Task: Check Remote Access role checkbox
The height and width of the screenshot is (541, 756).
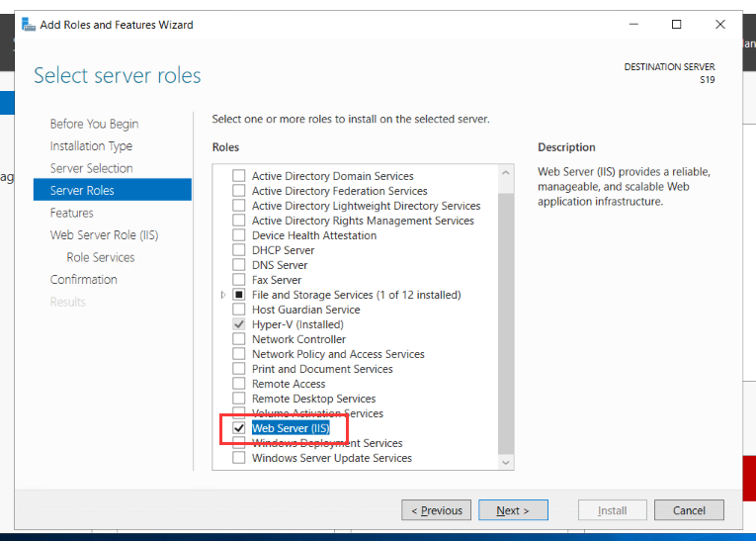Action: (239, 384)
